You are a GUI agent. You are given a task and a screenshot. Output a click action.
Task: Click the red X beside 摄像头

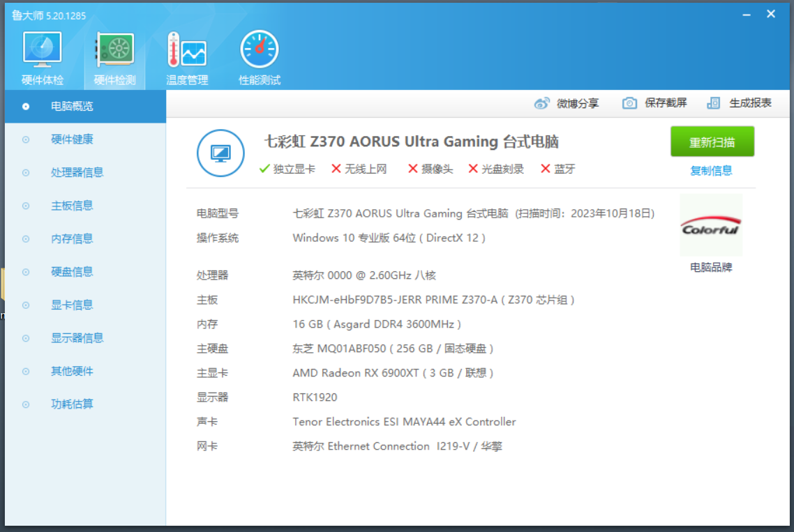click(412, 169)
